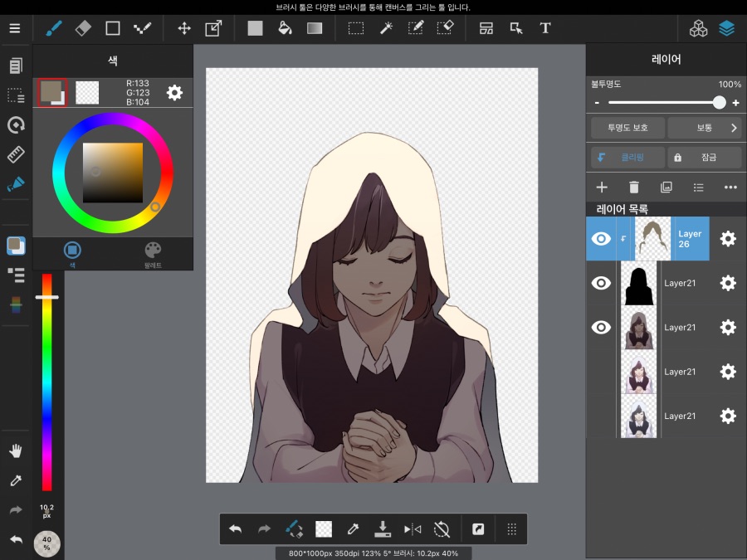
Task: Toggle visibility of the top Layer 26
Action: 601,238
